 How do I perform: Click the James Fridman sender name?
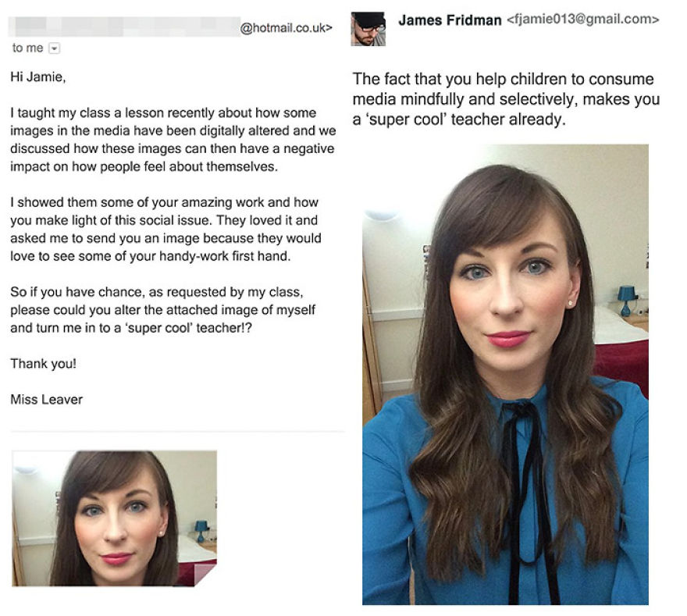[450, 20]
